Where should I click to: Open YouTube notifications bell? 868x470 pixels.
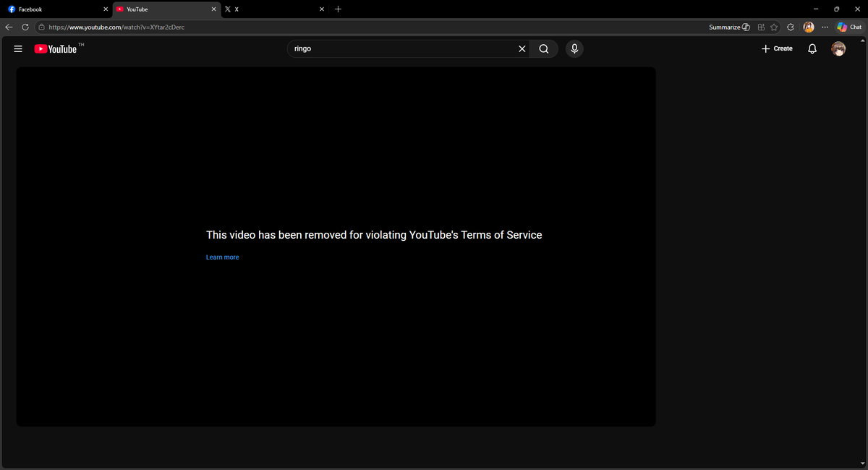pyautogui.click(x=812, y=48)
